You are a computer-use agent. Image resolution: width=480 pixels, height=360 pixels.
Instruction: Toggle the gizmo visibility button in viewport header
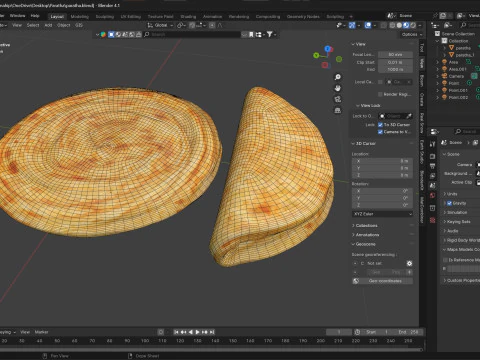click(x=352, y=25)
